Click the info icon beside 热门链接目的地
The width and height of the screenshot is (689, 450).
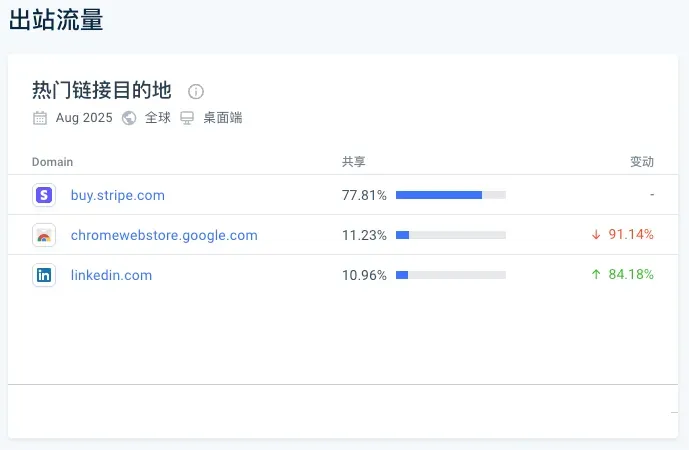coord(196,92)
